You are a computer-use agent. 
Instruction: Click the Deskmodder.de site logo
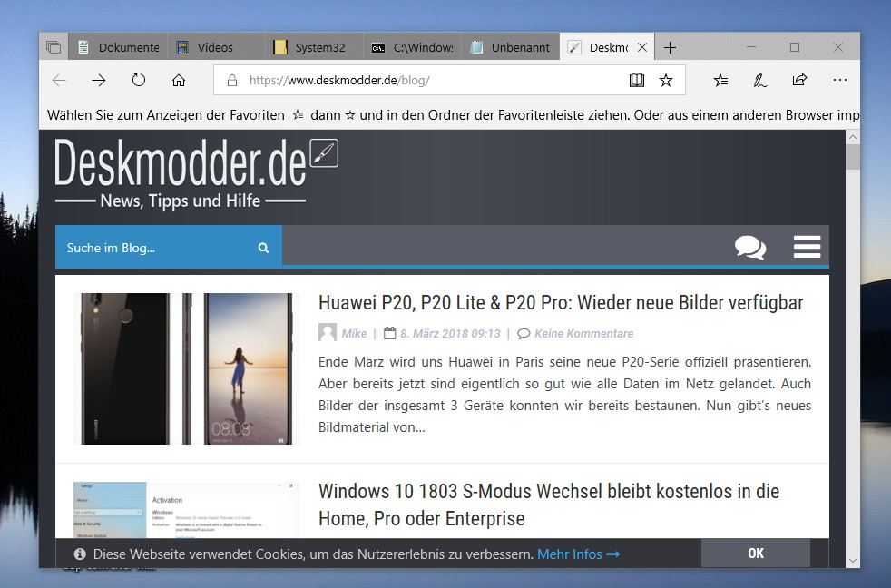tap(181, 163)
